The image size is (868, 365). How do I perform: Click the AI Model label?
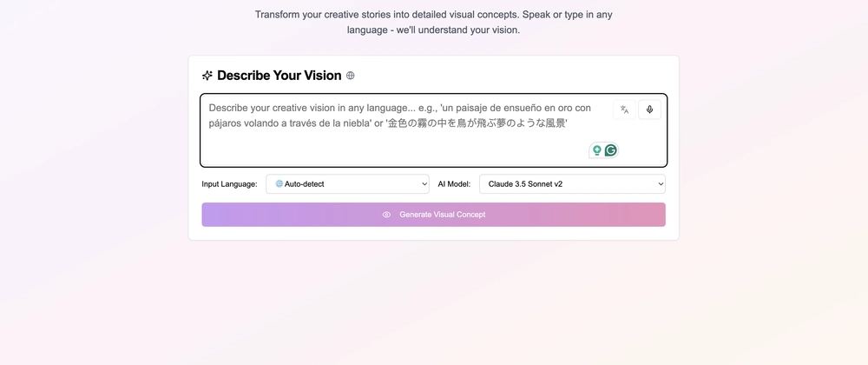(454, 184)
